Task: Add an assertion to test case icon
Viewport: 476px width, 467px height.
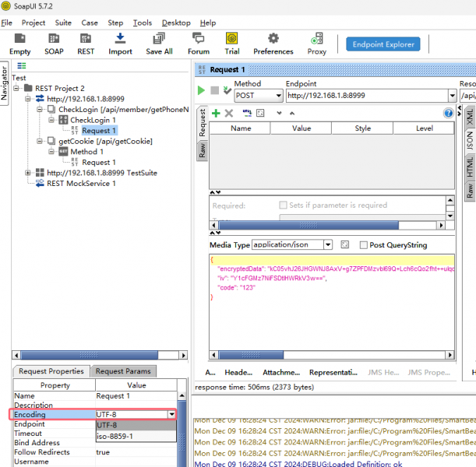Action: tap(227, 90)
